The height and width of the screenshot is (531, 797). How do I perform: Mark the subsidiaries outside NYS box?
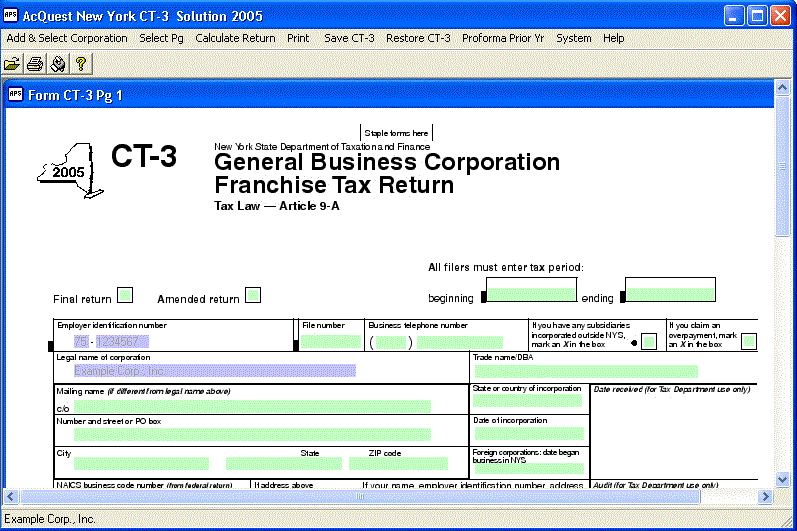(x=649, y=342)
